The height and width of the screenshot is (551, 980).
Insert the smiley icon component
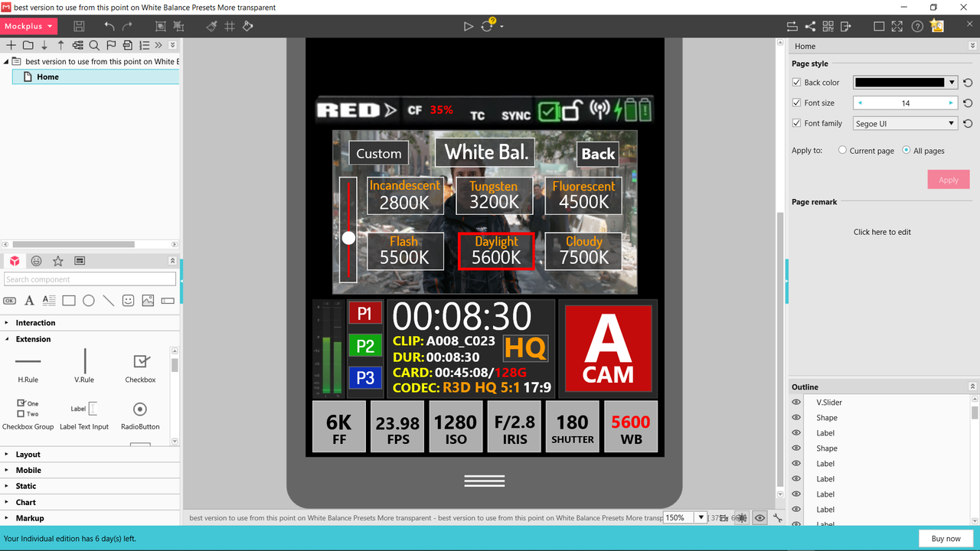[128, 301]
